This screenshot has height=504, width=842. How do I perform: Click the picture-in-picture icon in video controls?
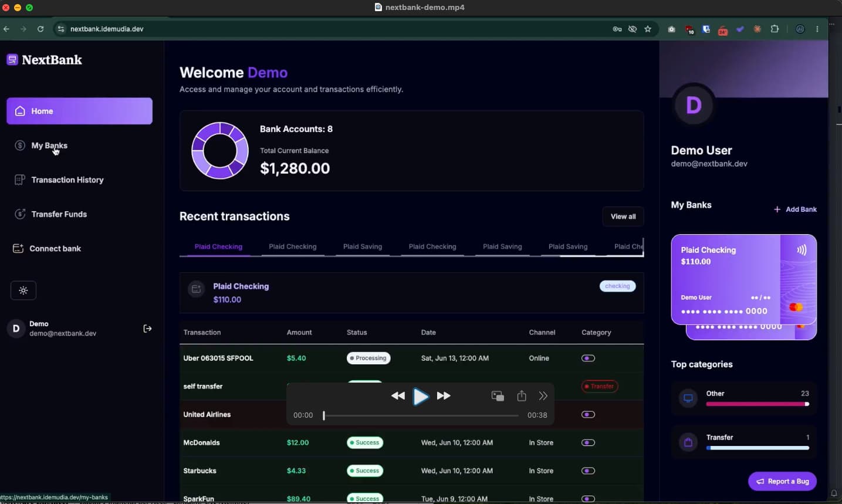(498, 396)
